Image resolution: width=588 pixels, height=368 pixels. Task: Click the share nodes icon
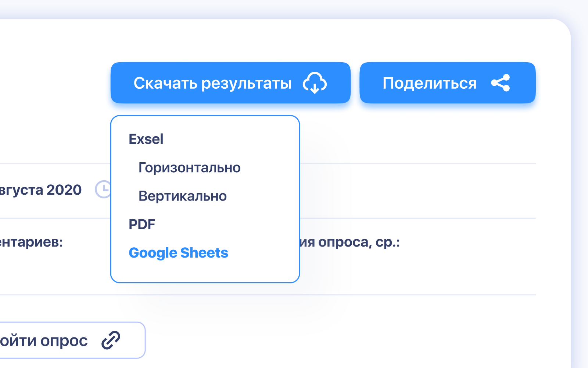(501, 83)
